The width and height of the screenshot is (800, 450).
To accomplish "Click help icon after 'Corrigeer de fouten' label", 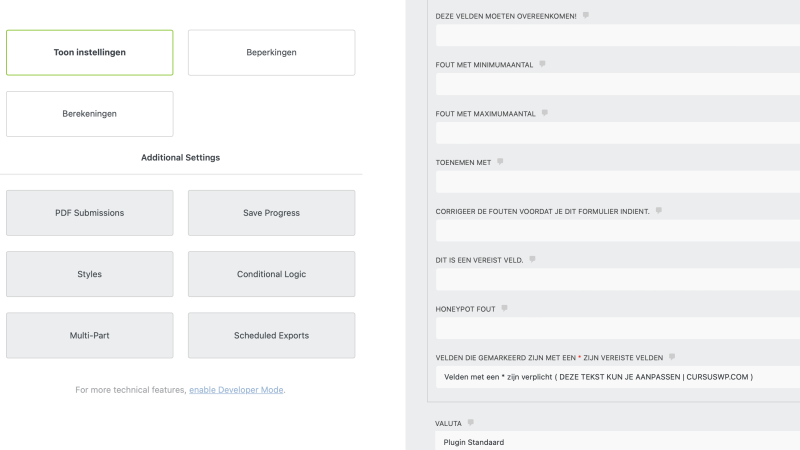I will 659,211.
